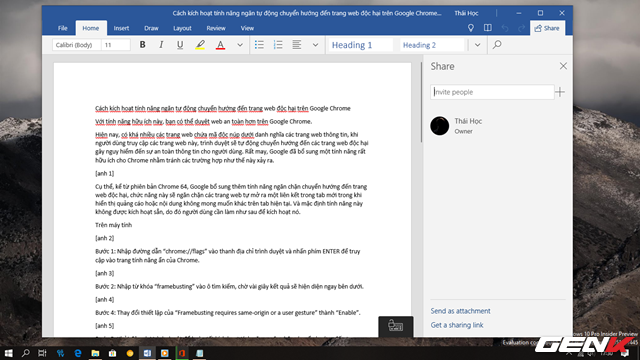Viewport: 640px width, 360px height.
Task: Switch to the Draw tab
Action: click(x=151, y=28)
